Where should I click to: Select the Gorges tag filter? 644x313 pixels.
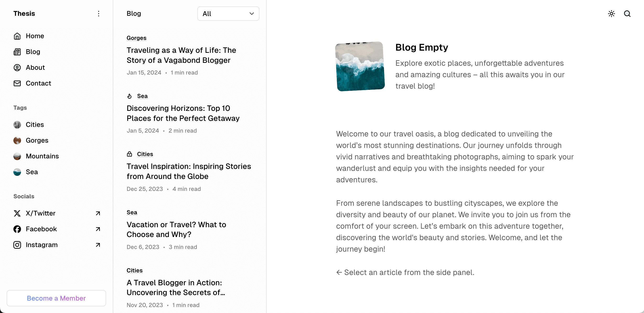[x=37, y=140]
